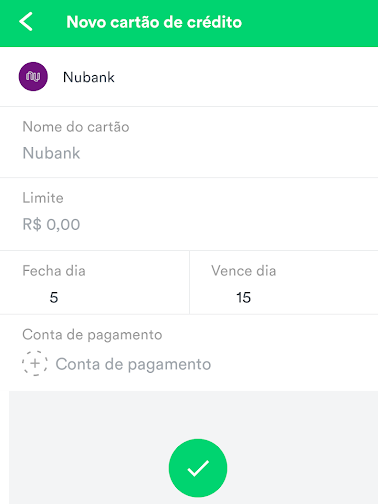Tap the Nome do cartão label
The width and height of the screenshot is (378, 504).
pyautogui.click(x=76, y=127)
